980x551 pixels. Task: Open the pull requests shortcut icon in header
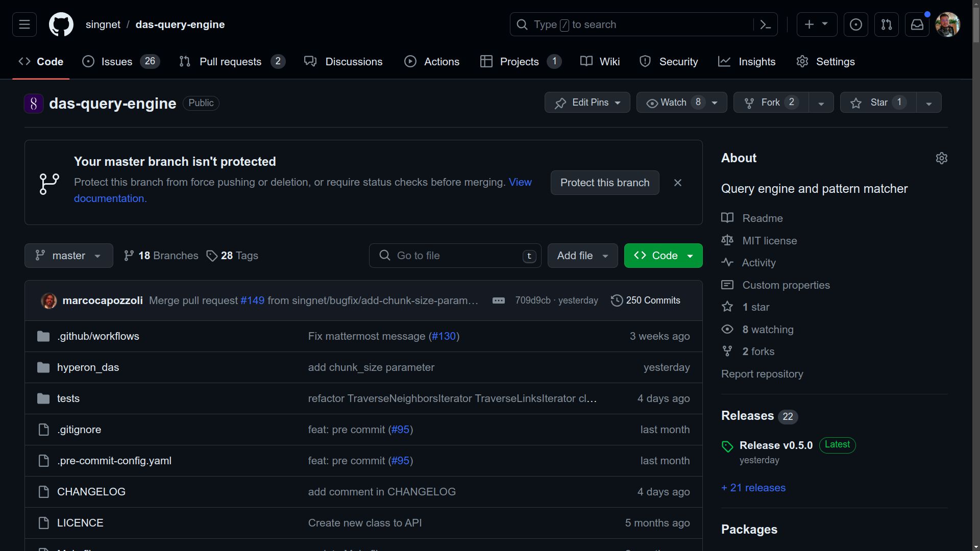click(x=887, y=24)
